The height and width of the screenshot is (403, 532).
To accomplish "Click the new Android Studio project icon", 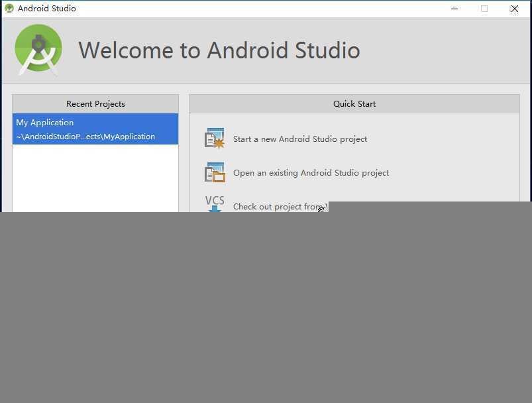I will (215, 138).
